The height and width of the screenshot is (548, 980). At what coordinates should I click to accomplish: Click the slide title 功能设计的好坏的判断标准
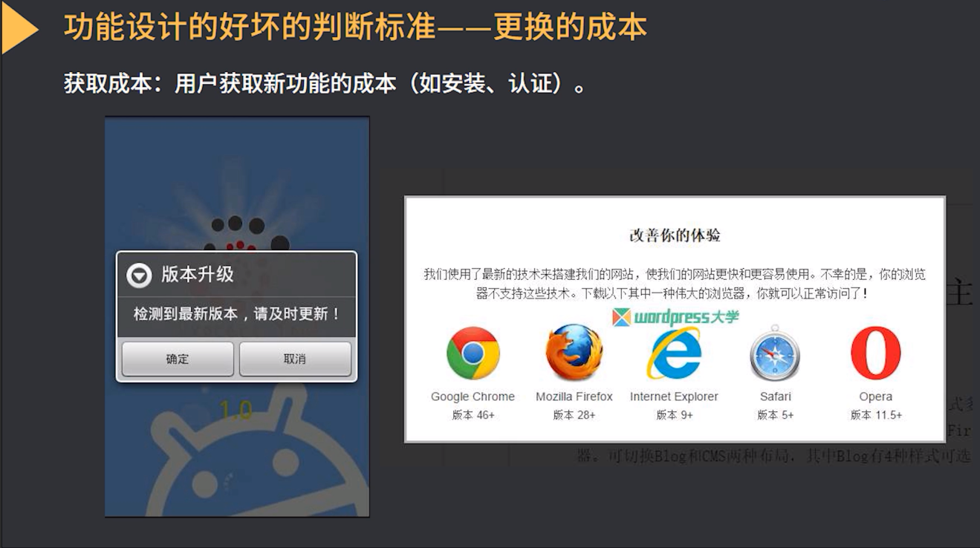point(250,27)
